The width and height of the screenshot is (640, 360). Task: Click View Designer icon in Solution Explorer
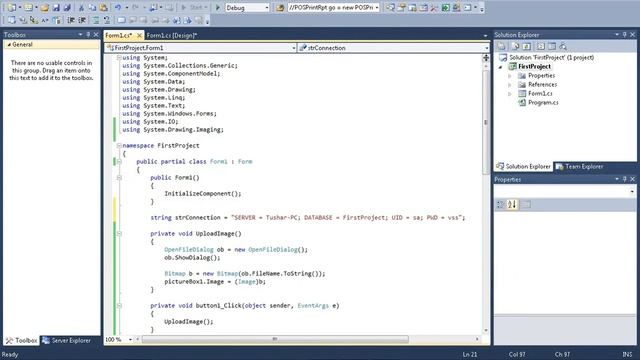(552, 47)
